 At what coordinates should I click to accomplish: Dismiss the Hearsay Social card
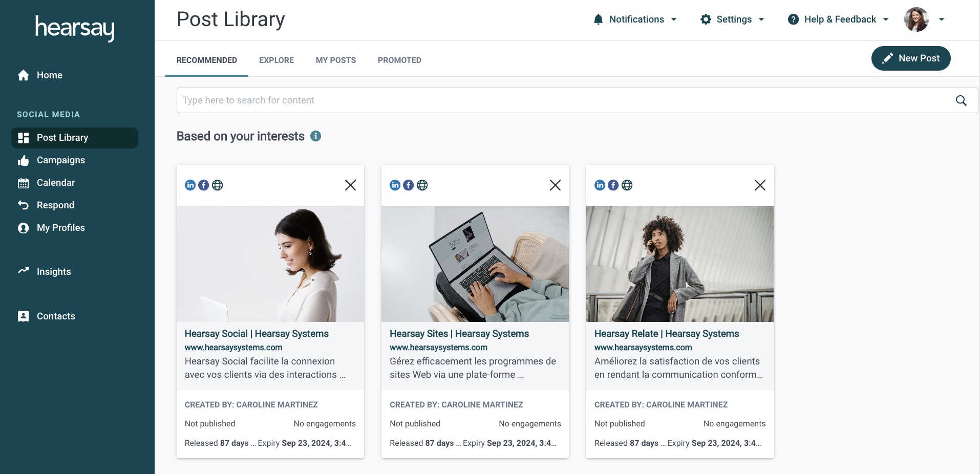pyautogui.click(x=350, y=185)
